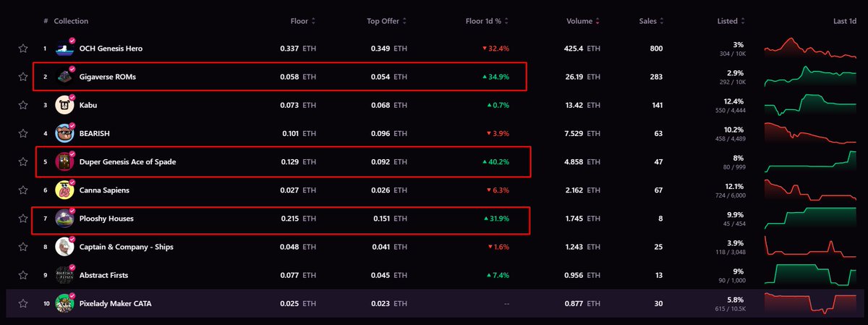
Task: Open Kabu collection name
Action: point(88,106)
